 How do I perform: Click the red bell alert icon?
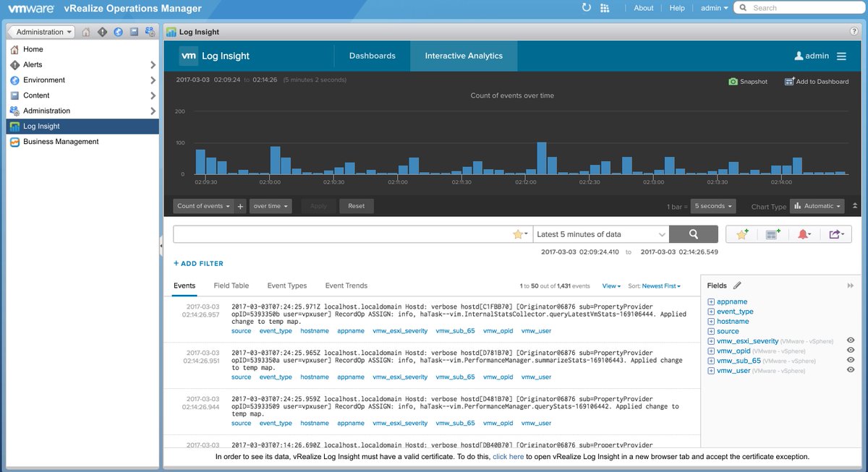pos(804,234)
